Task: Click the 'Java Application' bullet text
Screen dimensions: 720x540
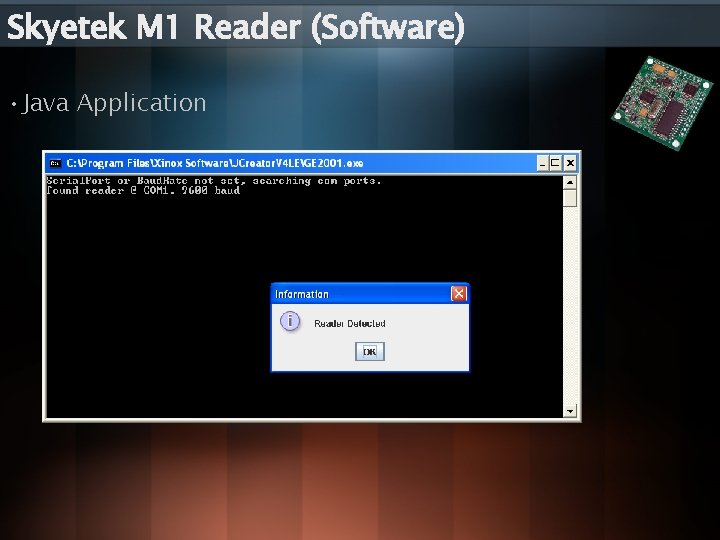Action: tap(114, 102)
